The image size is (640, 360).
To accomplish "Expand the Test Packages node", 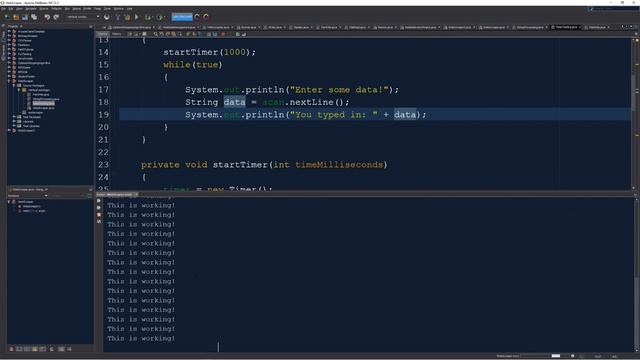I will (x=14, y=117).
